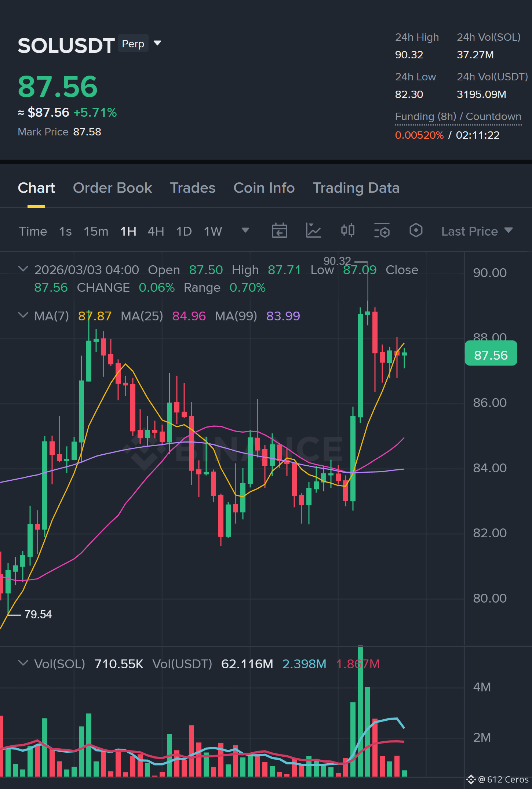The height and width of the screenshot is (789, 532).
Task: Open the line chart indicators icon
Action: (313, 231)
